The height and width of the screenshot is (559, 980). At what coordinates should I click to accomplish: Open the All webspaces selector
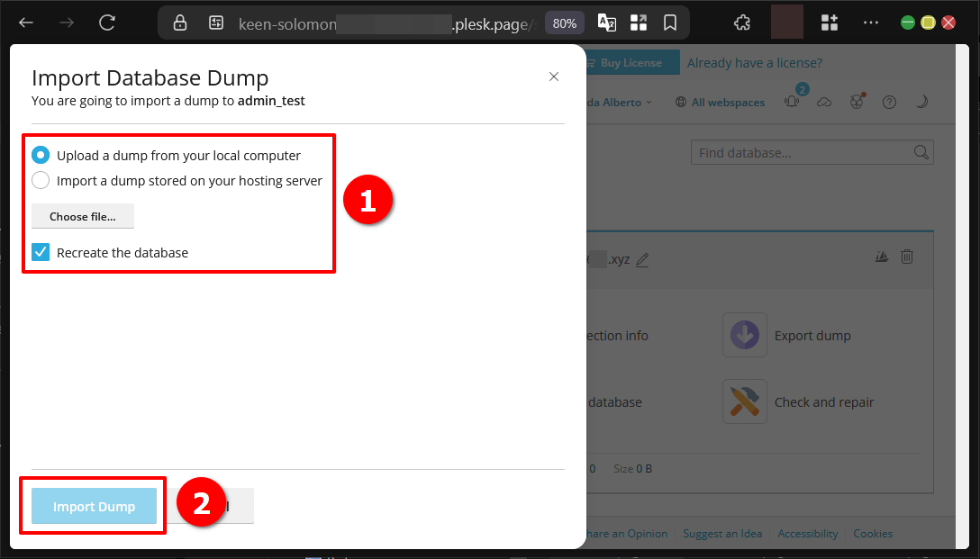pos(721,103)
